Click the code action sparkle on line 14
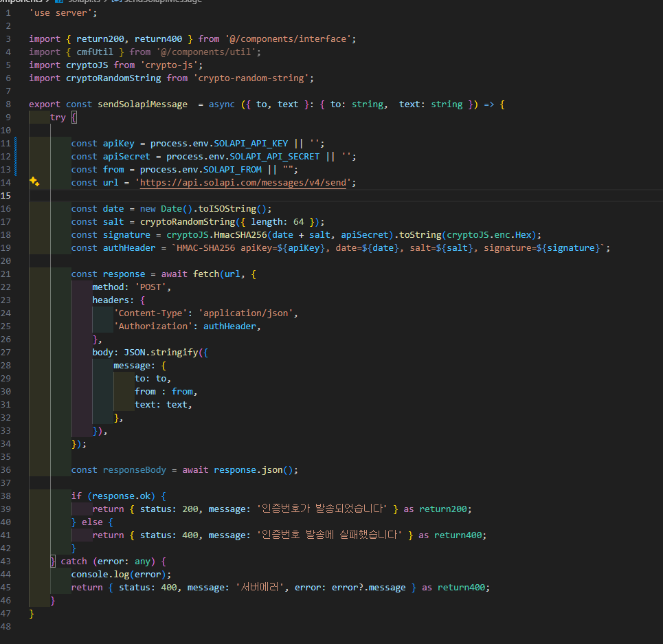The height and width of the screenshot is (644, 663). pos(34,182)
